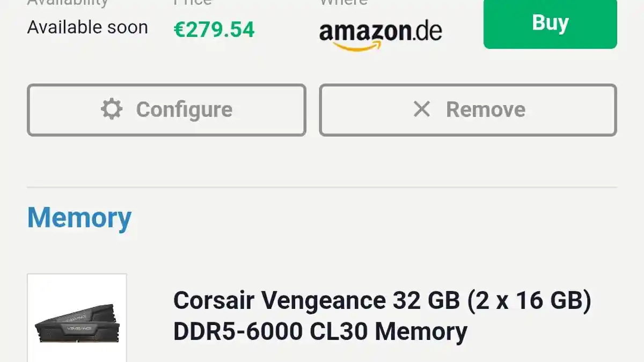Click the DDR5-6000 CL30 Memory text line
Image resolution: width=644 pixels, height=362 pixels.
click(x=320, y=331)
